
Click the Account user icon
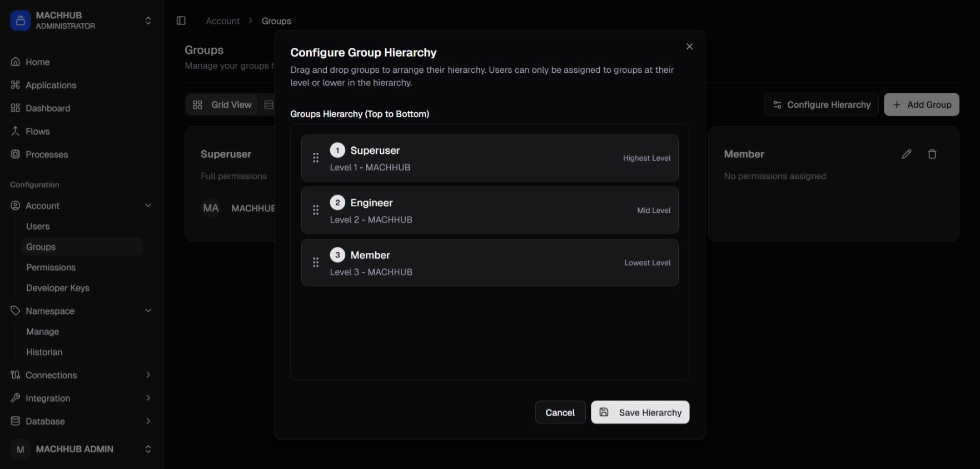coord(16,206)
